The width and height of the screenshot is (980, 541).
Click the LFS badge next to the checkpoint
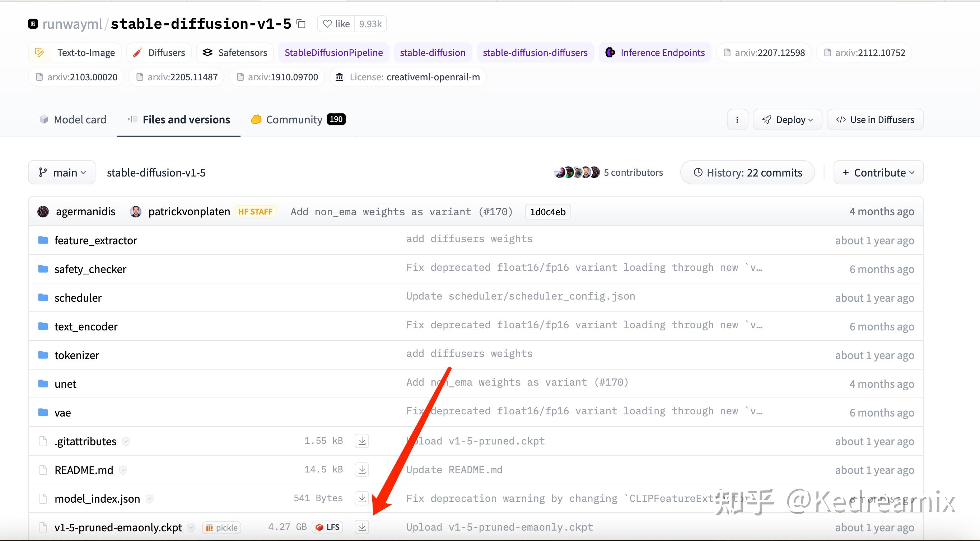coord(327,527)
